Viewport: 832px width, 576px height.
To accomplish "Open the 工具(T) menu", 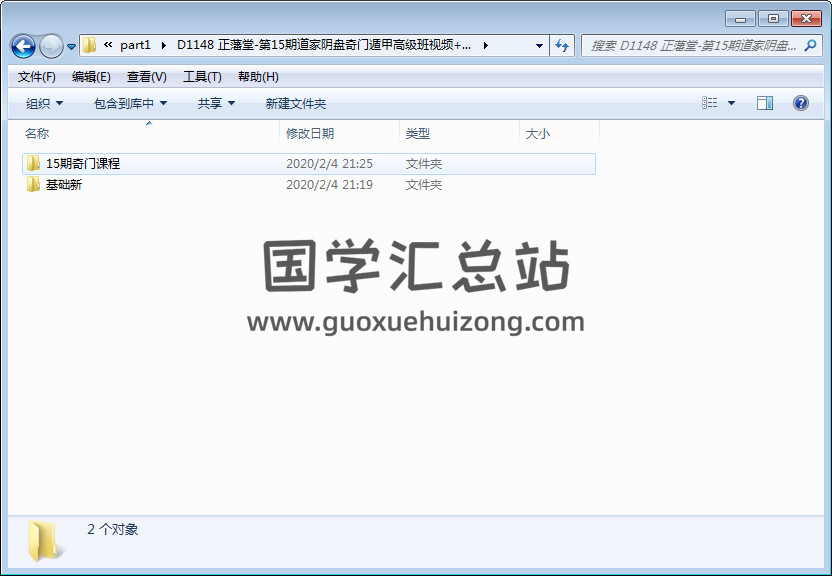I will pyautogui.click(x=202, y=77).
